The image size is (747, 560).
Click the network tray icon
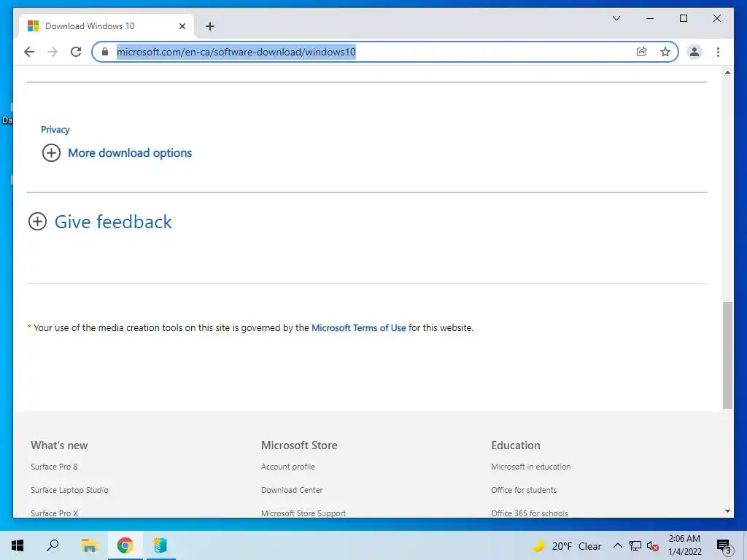tap(635, 545)
